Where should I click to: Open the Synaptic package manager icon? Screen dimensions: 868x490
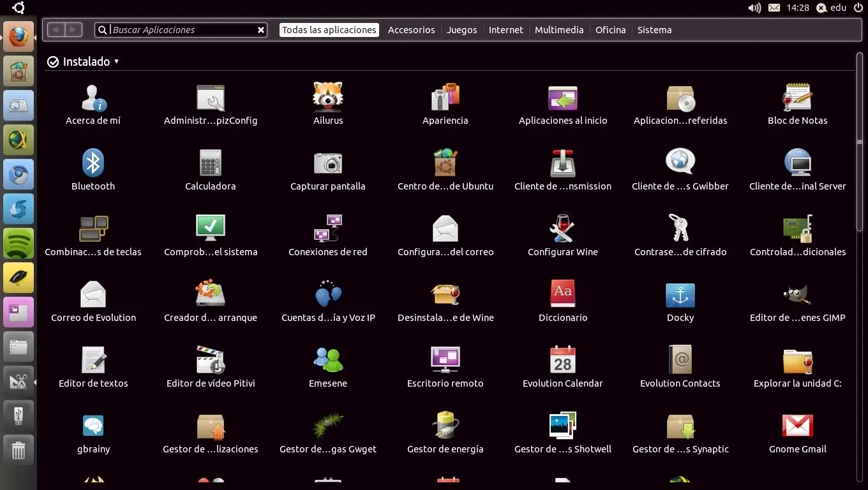pyautogui.click(x=680, y=426)
